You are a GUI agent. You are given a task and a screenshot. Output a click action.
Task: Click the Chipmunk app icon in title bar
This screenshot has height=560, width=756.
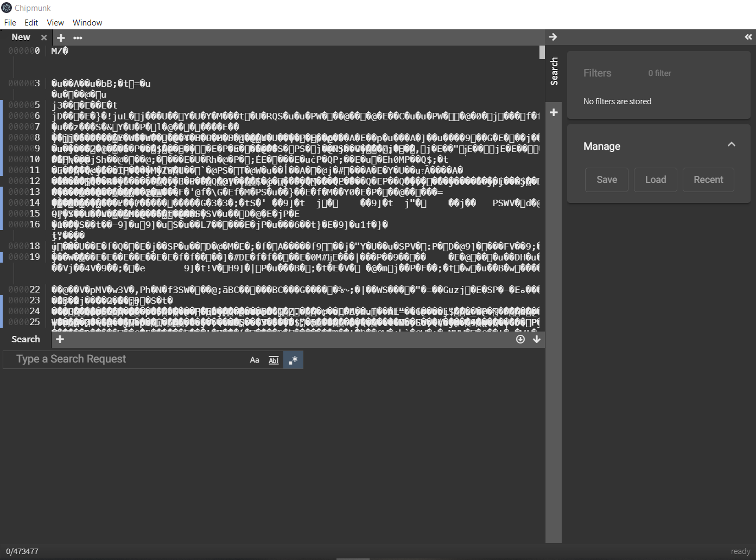click(x=7, y=8)
